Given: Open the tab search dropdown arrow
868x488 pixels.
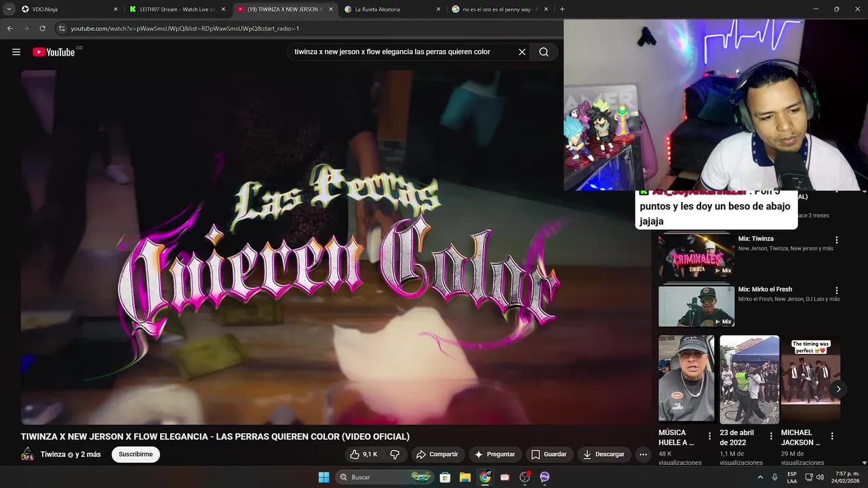Looking at the screenshot, I should 9,9.
